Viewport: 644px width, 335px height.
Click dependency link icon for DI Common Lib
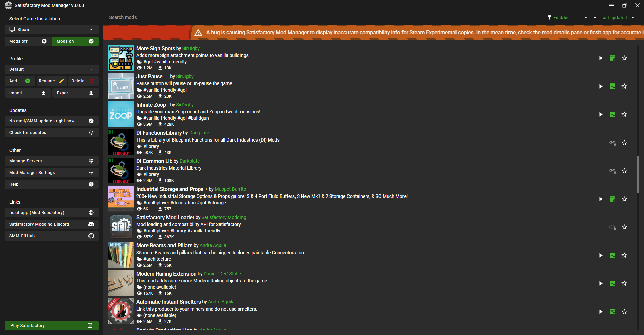(x=612, y=171)
